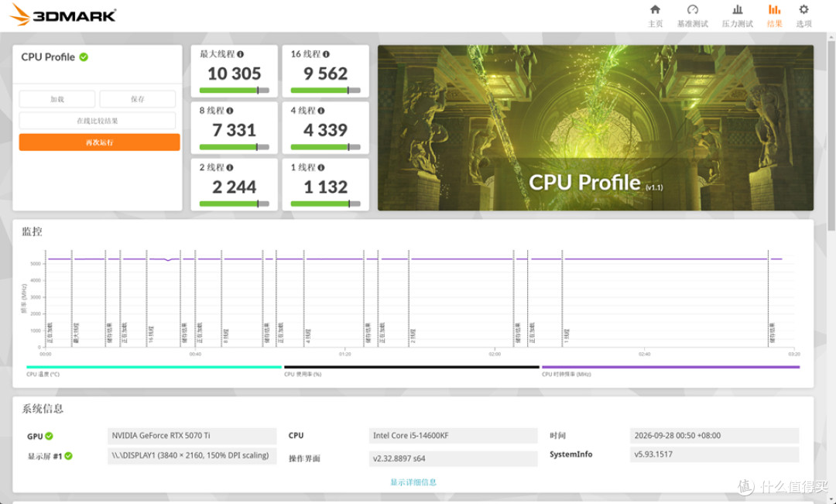Click the 监控 section heading

pos(32,231)
